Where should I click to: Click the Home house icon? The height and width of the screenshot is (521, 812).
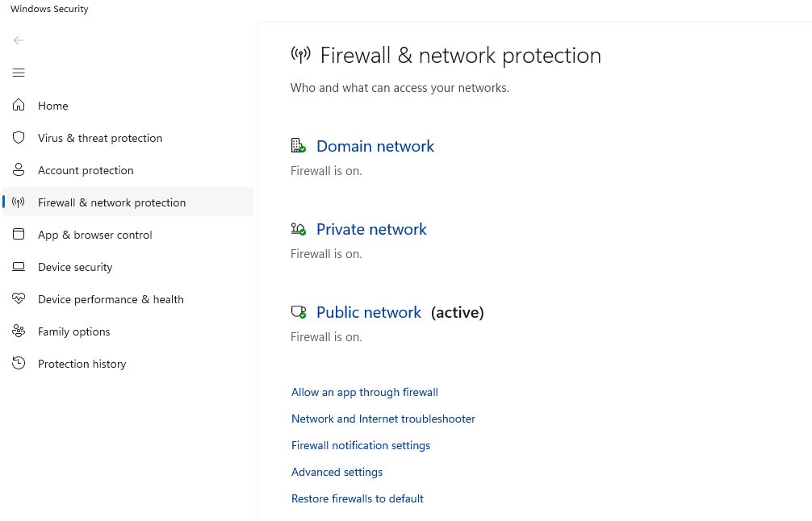19,106
